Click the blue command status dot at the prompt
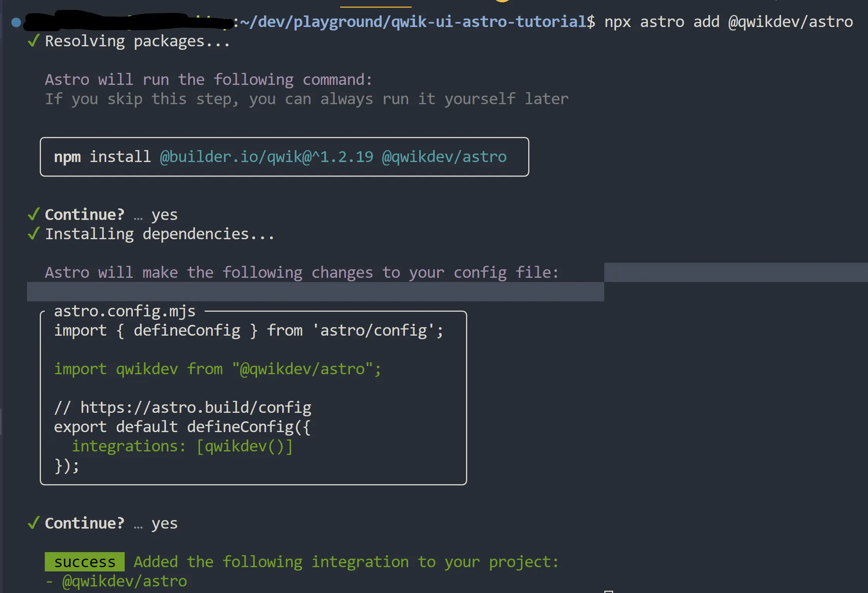The width and height of the screenshot is (868, 593). pyautogui.click(x=16, y=22)
